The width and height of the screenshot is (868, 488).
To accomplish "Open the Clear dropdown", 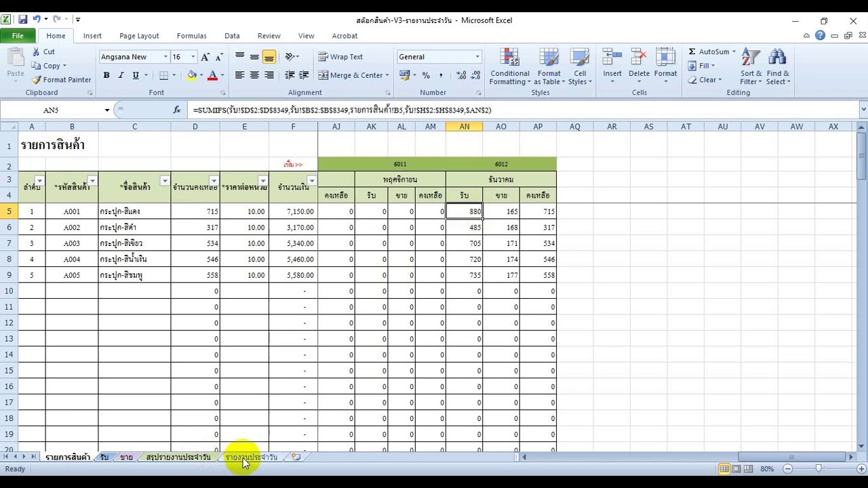I will [704, 80].
